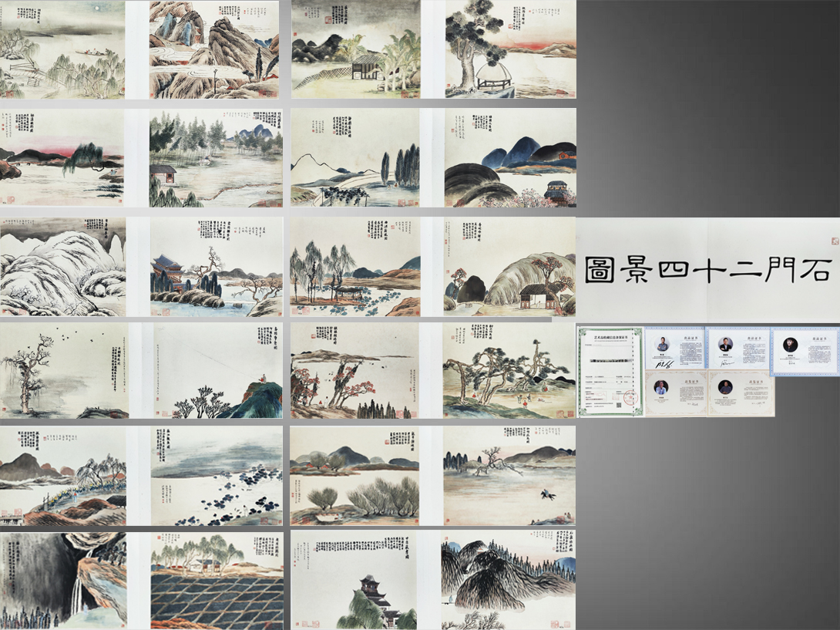Select the red sunset painting with weeping willow
Viewport: 840px width, 630px height.
62,157
